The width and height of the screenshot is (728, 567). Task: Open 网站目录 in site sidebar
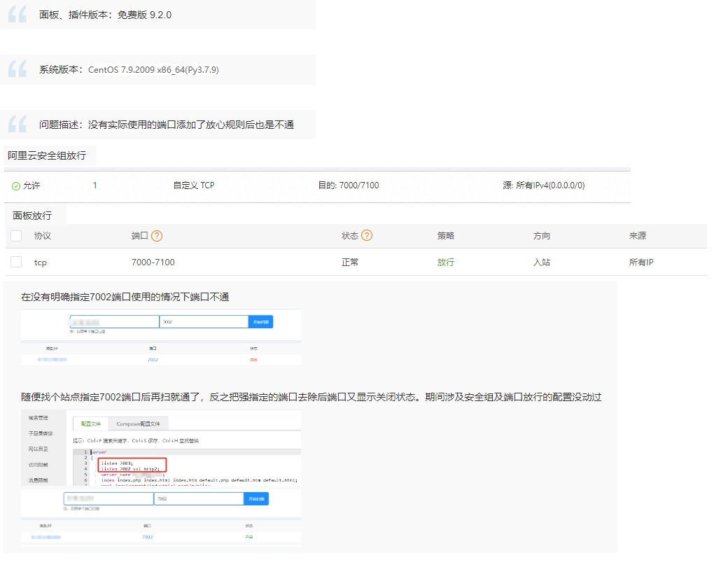(38, 449)
